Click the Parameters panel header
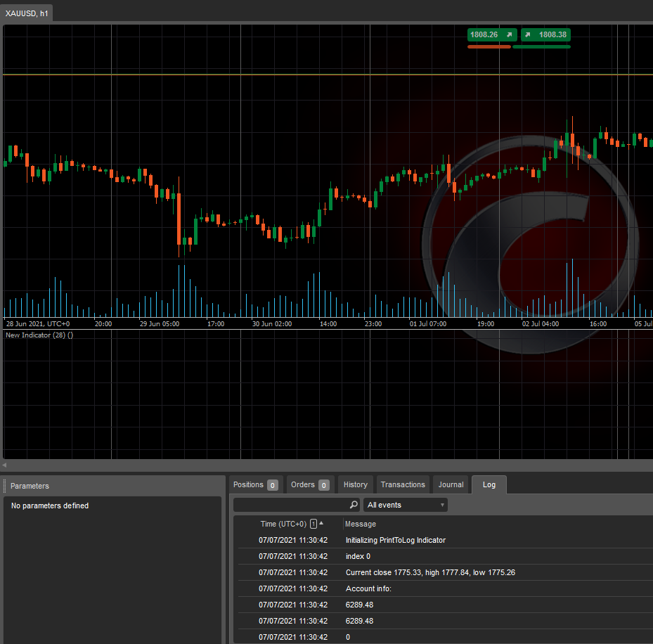Viewport: 653px width, 644px height. (112, 486)
